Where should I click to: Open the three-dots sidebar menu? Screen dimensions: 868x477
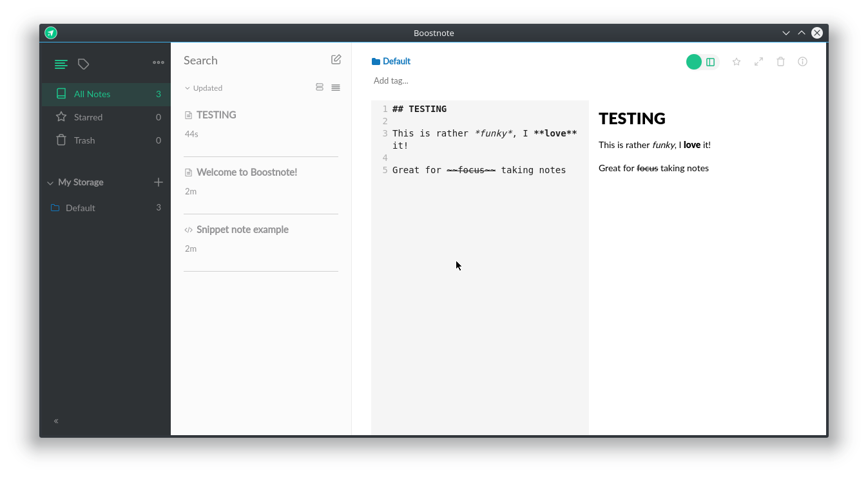pos(159,62)
